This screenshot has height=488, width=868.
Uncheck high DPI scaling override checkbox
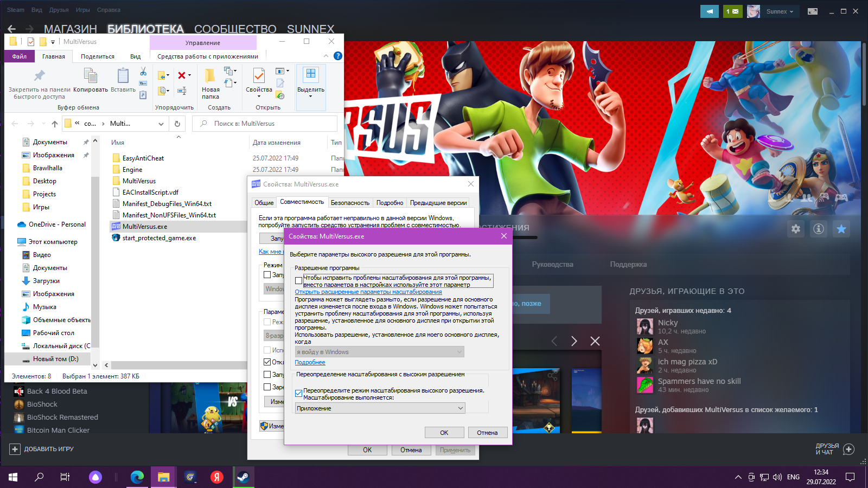click(298, 394)
